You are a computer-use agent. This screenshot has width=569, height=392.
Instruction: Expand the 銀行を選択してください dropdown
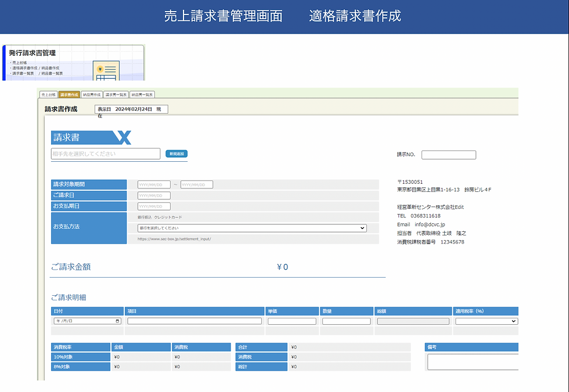click(x=252, y=228)
